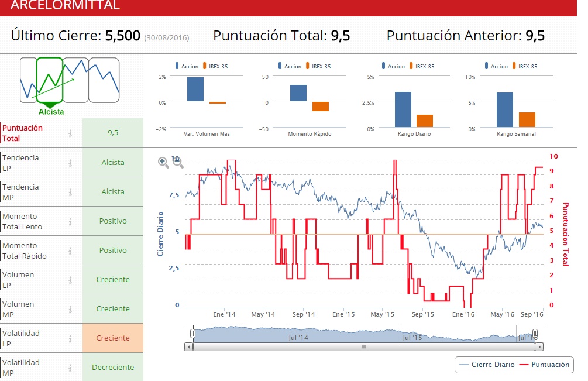Show info for Volumen MP
588x381 pixels.
(x=70, y=309)
